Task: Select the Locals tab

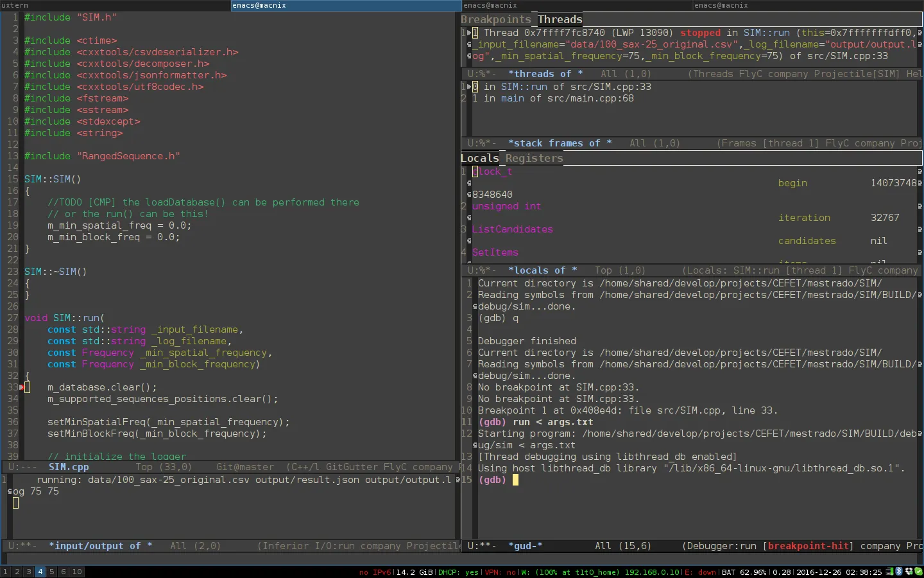Action: pos(479,159)
